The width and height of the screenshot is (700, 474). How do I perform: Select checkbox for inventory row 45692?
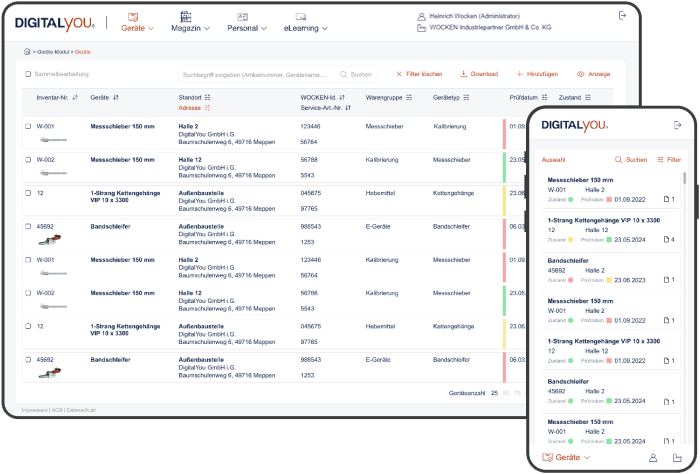pyautogui.click(x=28, y=226)
